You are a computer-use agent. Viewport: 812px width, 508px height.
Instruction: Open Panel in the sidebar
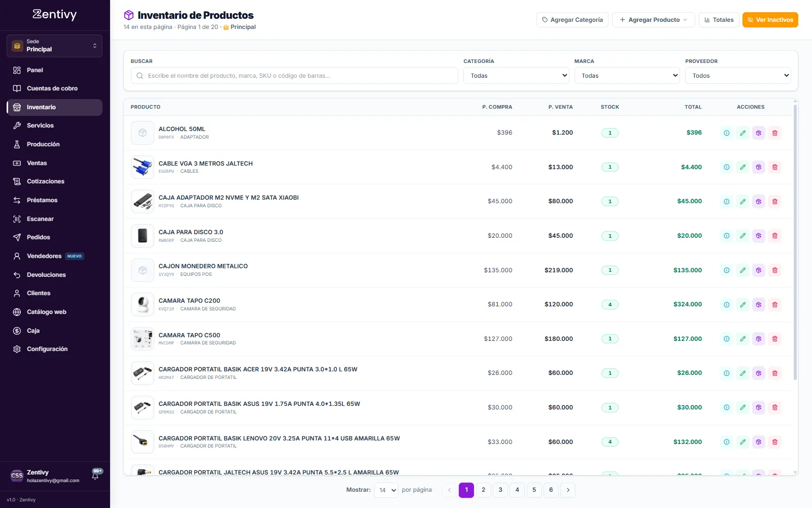[54, 70]
